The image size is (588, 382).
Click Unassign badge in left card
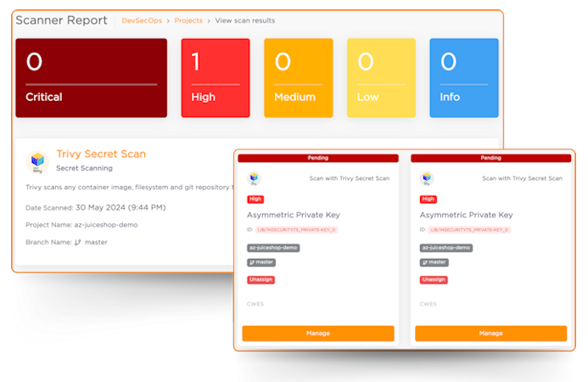(x=261, y=279)
